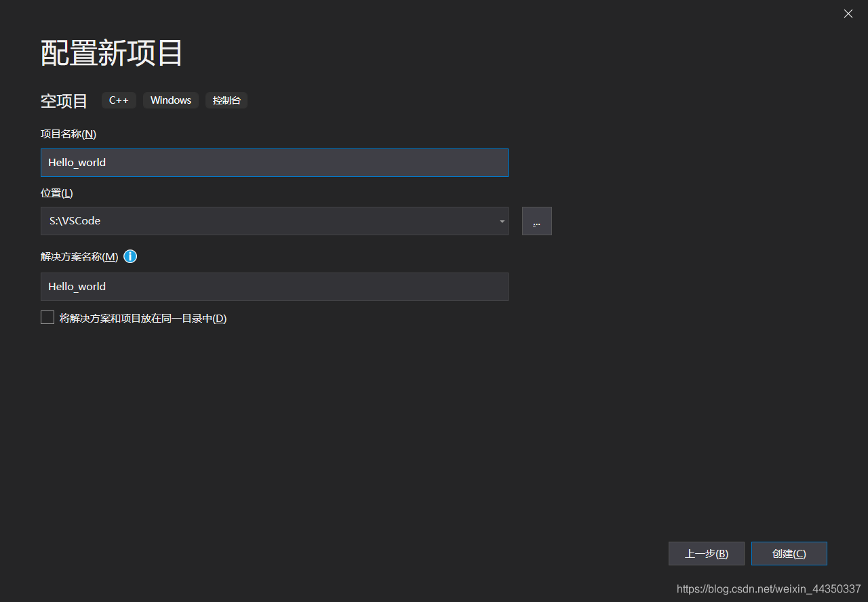
Task: Click the 空项目 template title
Action: pyautogui.click(x=63, y=100)
